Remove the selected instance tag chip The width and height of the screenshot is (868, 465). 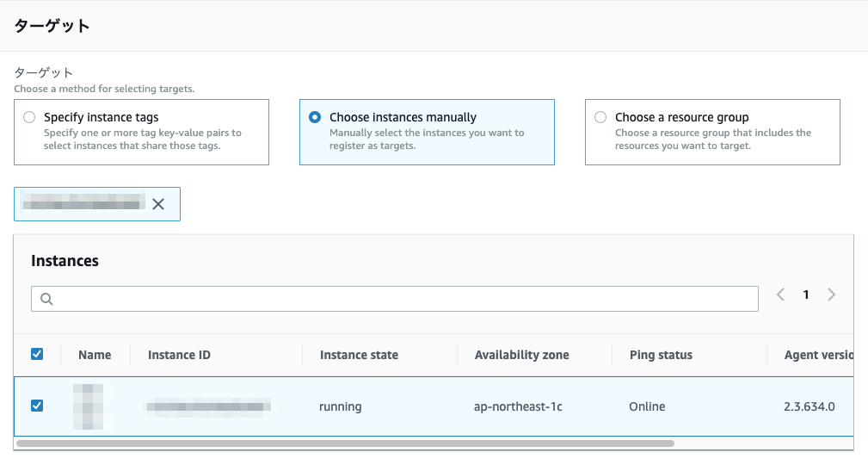[x=158, y=204]
